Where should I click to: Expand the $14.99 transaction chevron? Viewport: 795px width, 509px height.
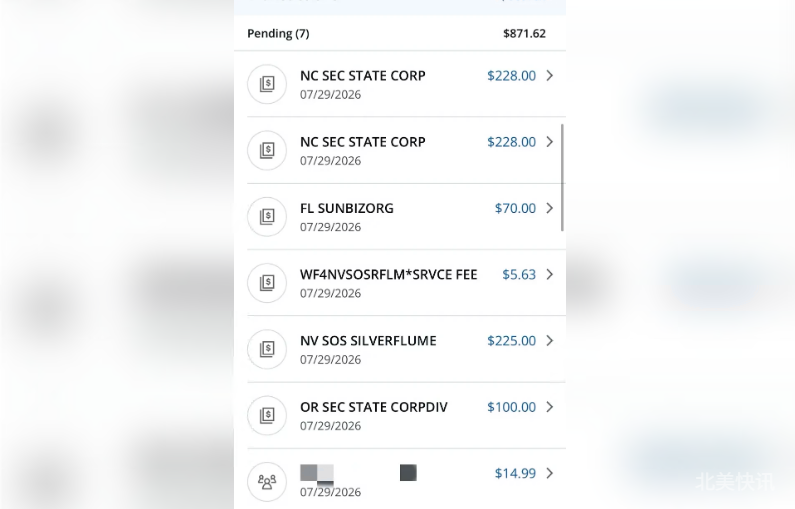[x=550, y=474]
